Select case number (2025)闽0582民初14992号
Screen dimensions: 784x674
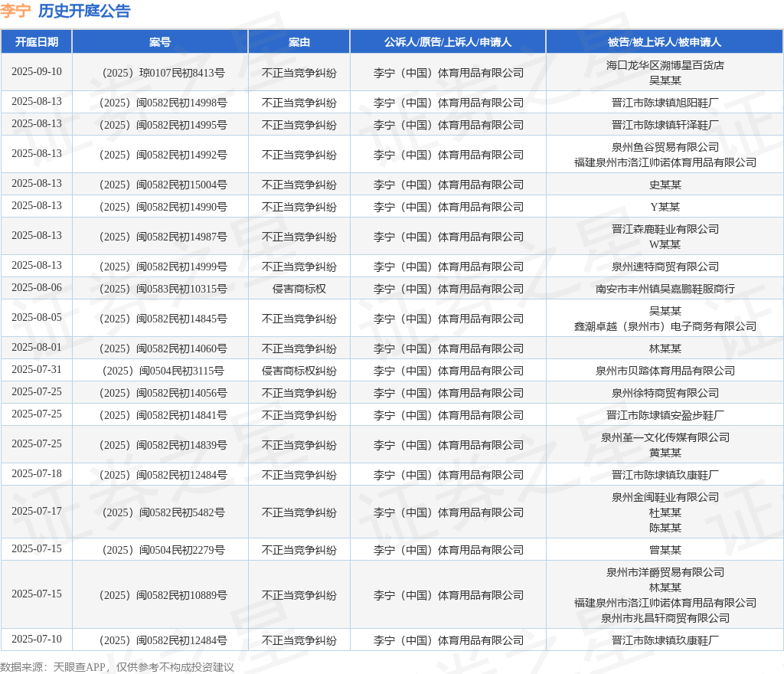point(163,155)
